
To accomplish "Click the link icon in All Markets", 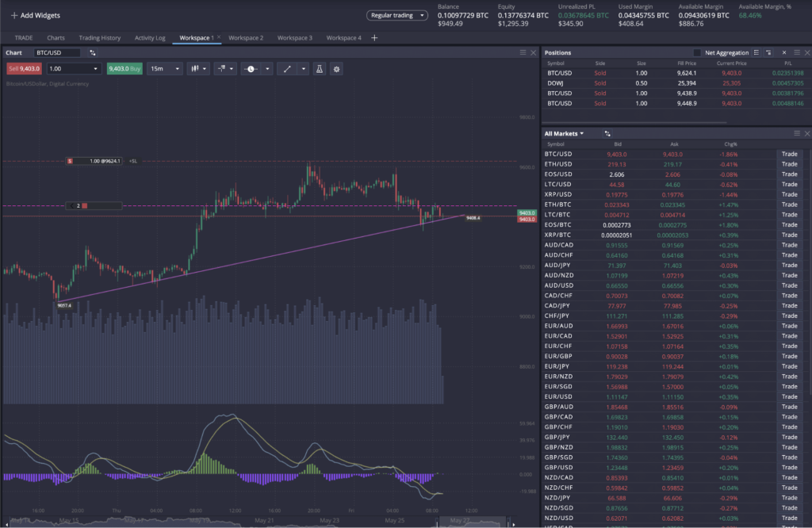I will [x=607, y=134].
